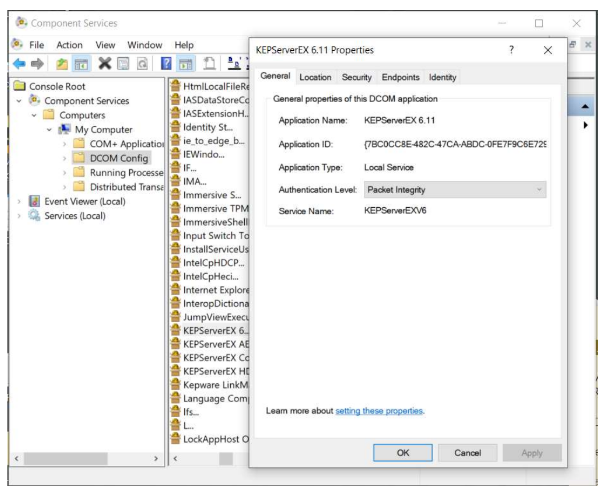Click the Refresh toolbar icon
This screenshot has width=610, height=495.
click(142, 63)
